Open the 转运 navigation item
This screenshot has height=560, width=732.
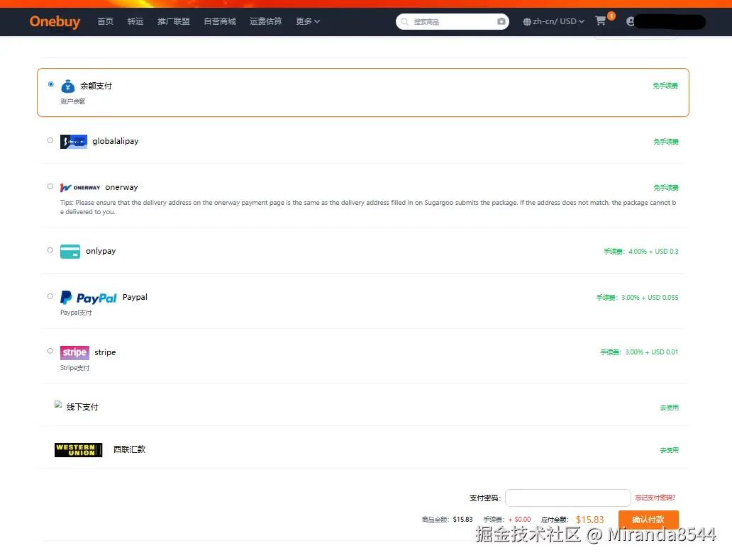(x=135, y=21)
